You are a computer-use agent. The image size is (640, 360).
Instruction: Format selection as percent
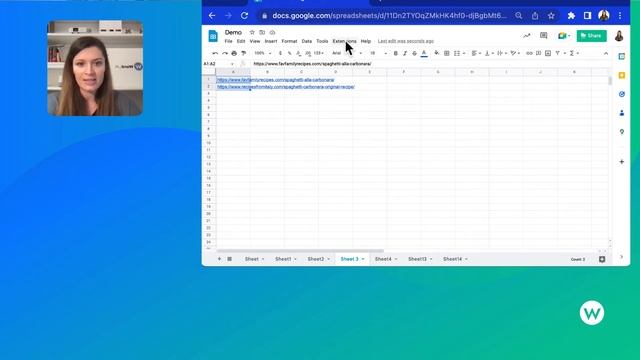pos(289,53)
